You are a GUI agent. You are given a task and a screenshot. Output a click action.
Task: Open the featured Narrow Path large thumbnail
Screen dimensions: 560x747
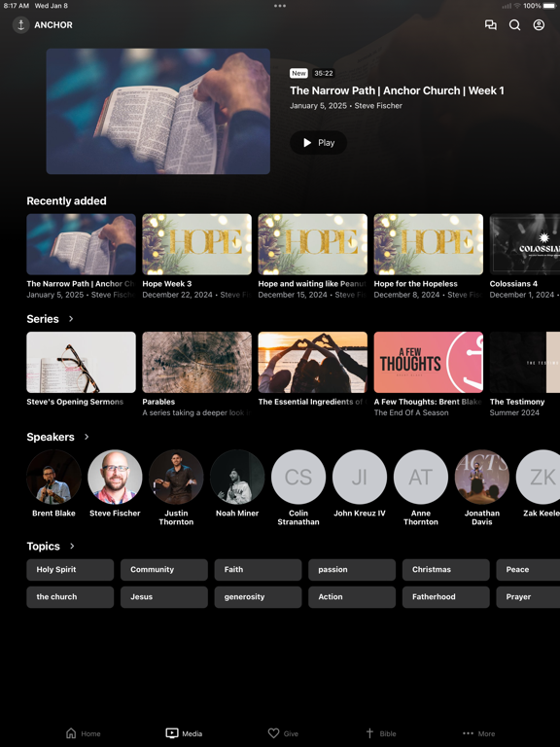[x=158, y=111]
